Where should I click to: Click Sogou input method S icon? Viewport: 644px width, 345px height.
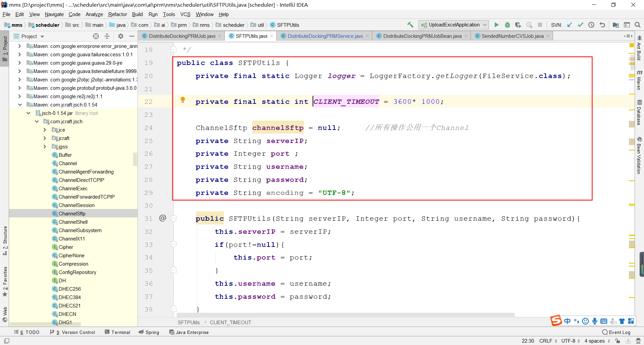point(556,321)
